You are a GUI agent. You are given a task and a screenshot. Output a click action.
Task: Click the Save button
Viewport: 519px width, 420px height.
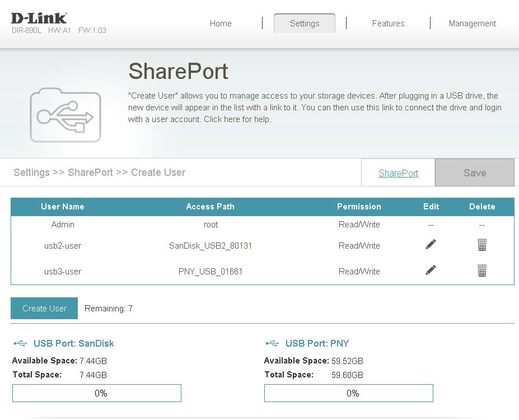[475, 172]
